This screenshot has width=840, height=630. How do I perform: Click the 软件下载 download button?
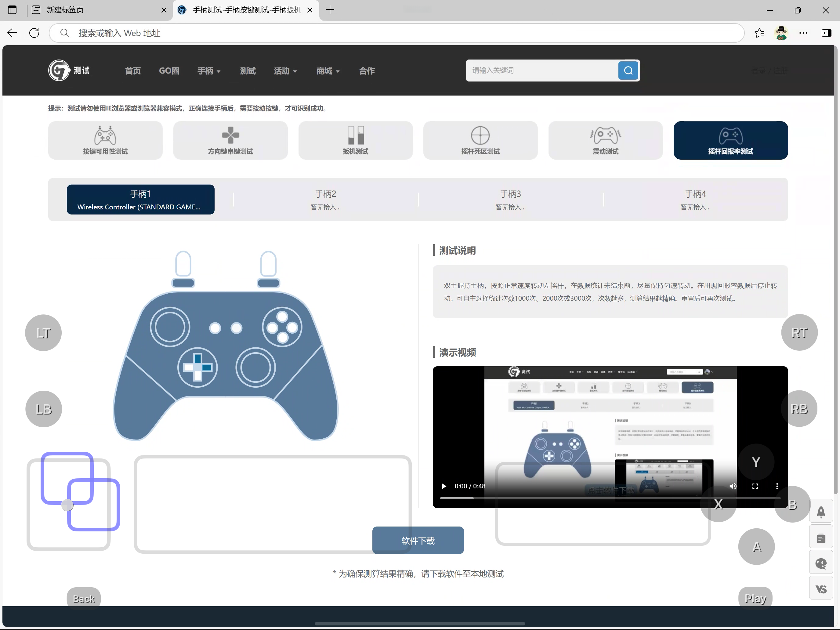coord(418,540)
